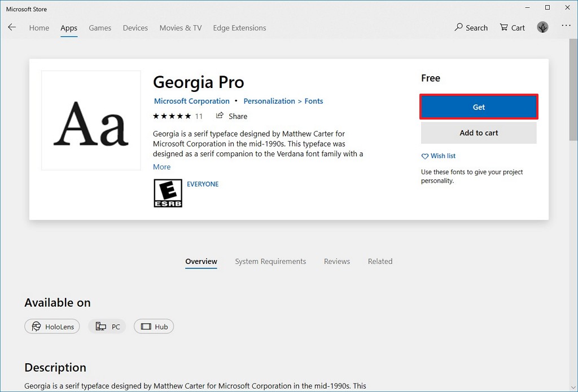Click the Available on heading

[x=58, y=303]
